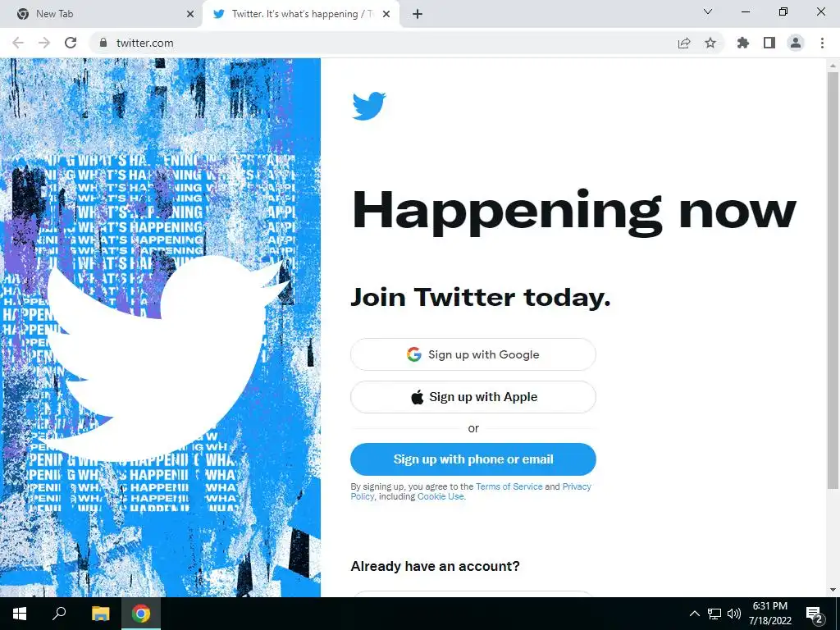Open the Extensions puzzle icon
840x630 pixels.
coord(742,43)
